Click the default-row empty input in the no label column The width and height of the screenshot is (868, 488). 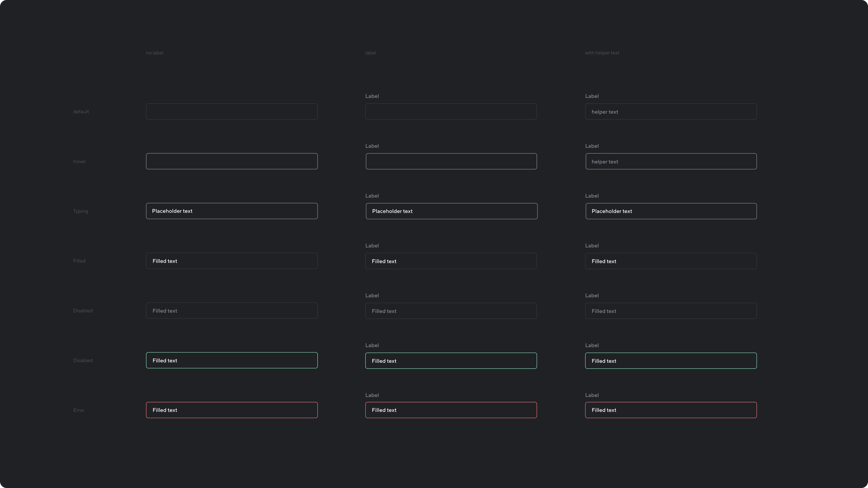[x=232, y=111]
